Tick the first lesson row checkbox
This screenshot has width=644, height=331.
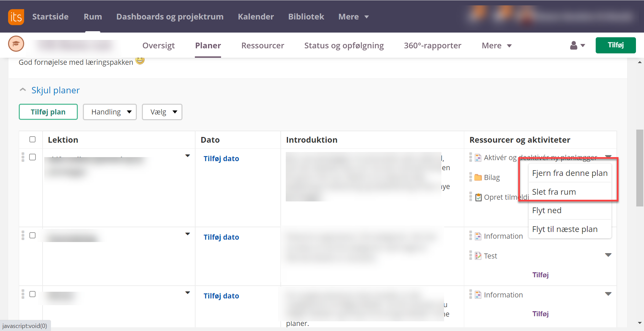click(x=33, y=157)
